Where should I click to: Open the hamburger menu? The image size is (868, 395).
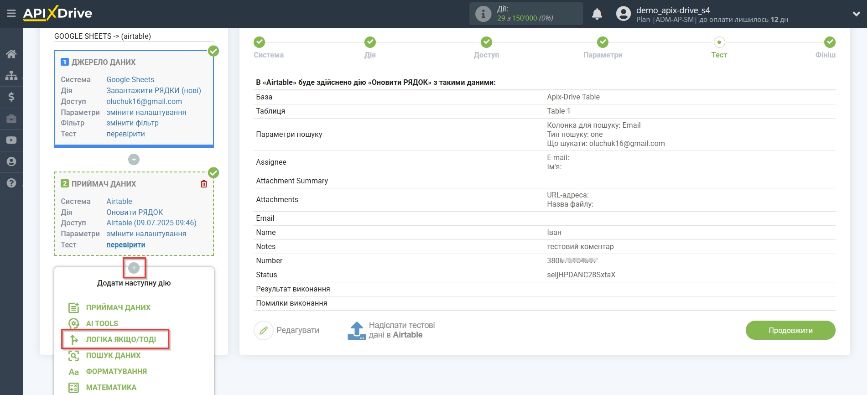click(11, 14)
